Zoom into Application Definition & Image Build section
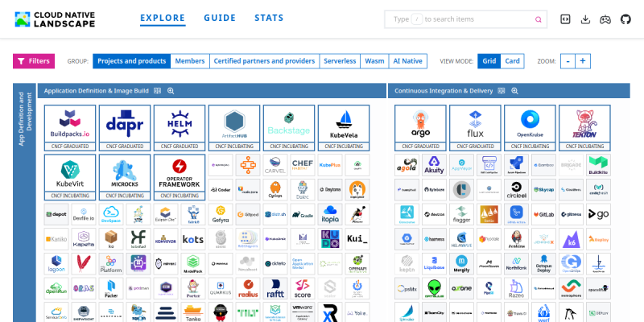 171,91
